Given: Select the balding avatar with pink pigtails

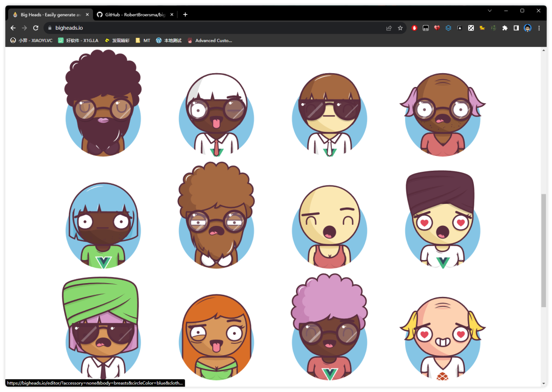Looking at the screenshot, I should coord(443,114).
